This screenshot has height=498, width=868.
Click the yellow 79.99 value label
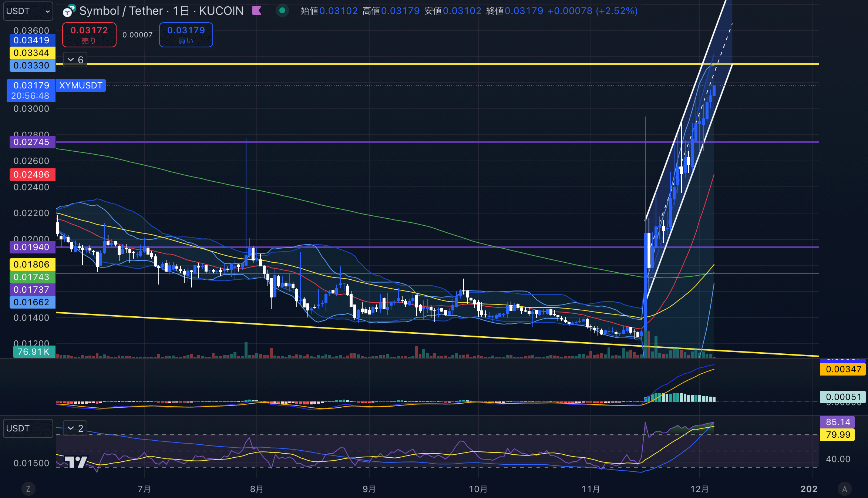(838, 435)
